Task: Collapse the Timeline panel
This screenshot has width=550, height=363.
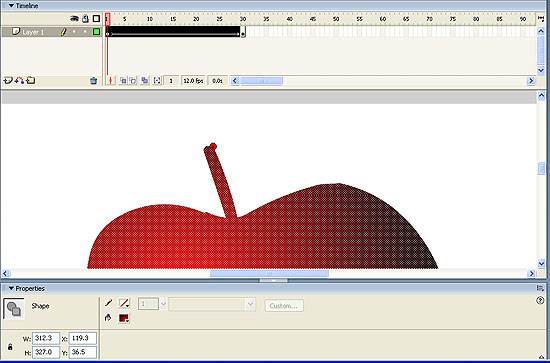Action: pyautogui.click(x=11, y=6)
